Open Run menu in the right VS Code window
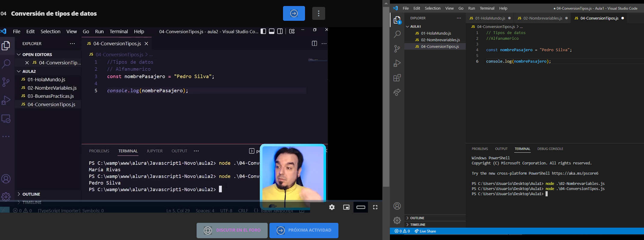Image resolution: width=644 pixels, height=240 pixels. (x=472, y=8)
